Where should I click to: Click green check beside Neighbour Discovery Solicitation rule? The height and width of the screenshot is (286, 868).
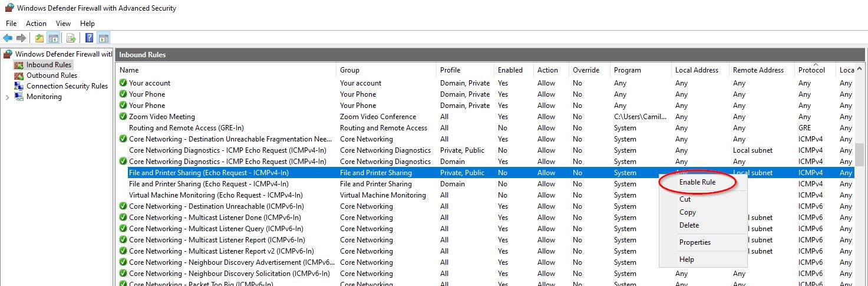(x=123, y=274)
